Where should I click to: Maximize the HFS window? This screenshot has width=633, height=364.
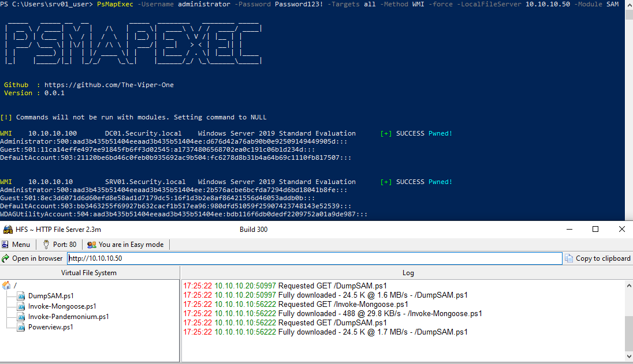pos(595,230)
